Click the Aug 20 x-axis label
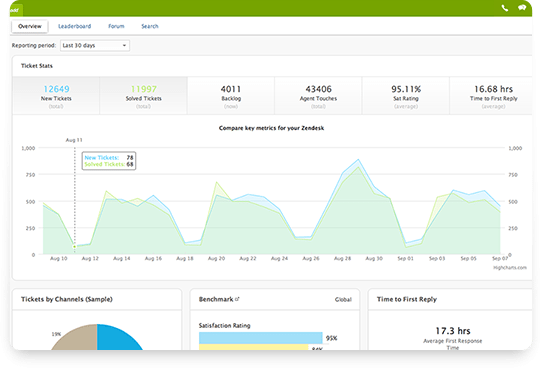 (x=216, y=258)
